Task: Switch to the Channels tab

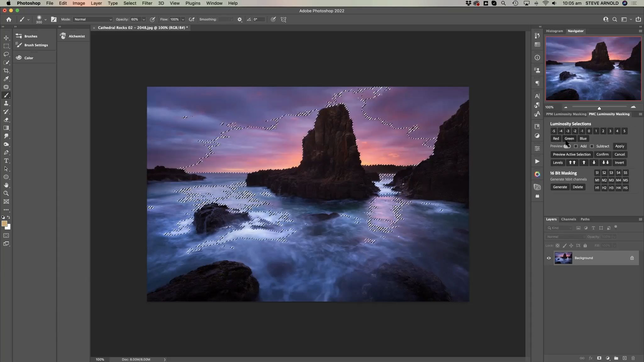Action: pos(568,219)
